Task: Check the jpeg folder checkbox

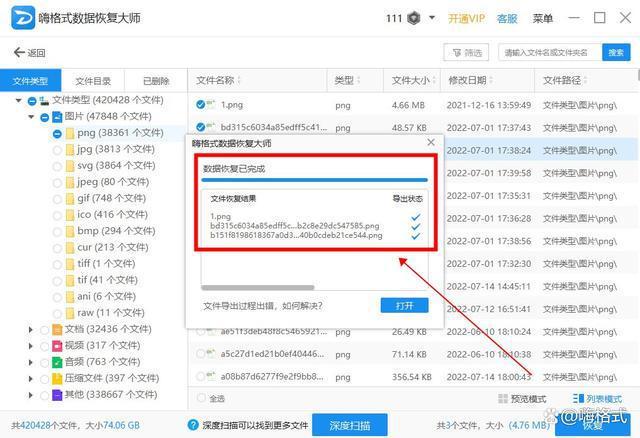Action: point(57,183)
